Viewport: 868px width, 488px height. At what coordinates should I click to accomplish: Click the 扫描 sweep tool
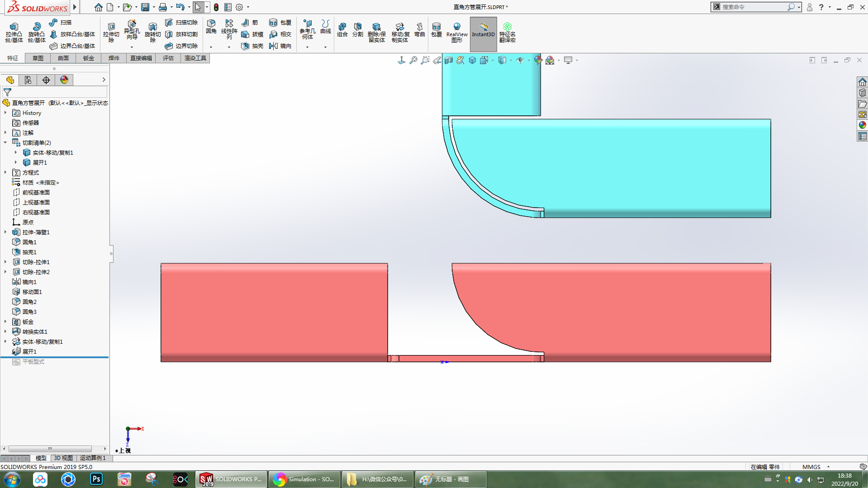(60, 22)
